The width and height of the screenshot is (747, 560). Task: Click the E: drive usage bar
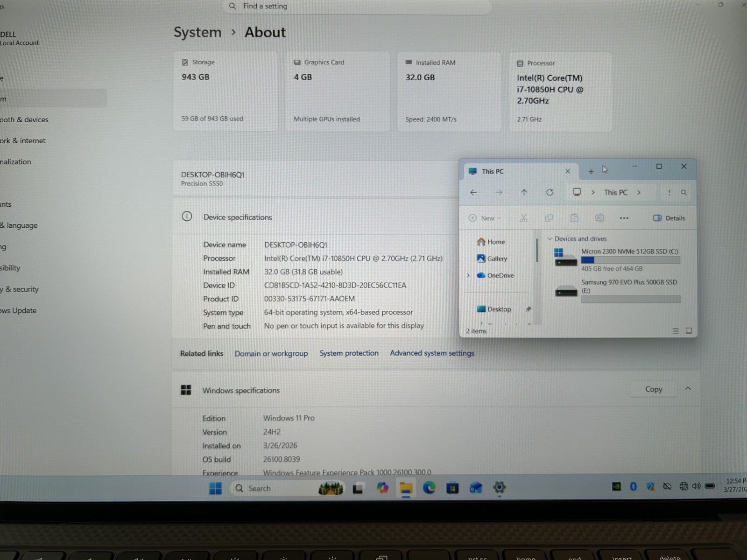click(630, 299)
